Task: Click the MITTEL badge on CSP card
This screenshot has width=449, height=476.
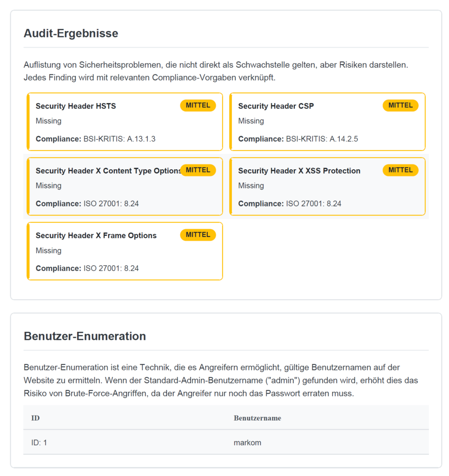Action: tap(400, 106)
